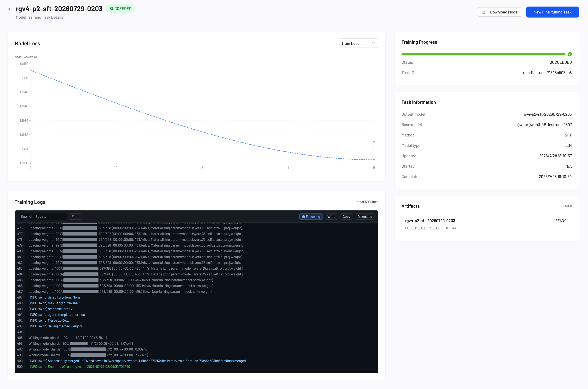Click log line 489 max_length: 262144
Image resolution: width=588 pixels, height=389 pixels.
coord(53,303)
